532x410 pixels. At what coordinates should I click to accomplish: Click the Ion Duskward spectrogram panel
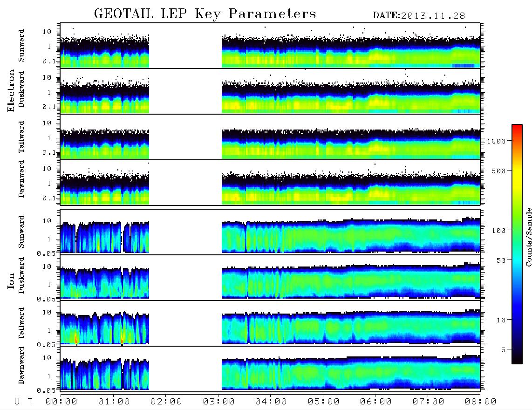point(270,277)
